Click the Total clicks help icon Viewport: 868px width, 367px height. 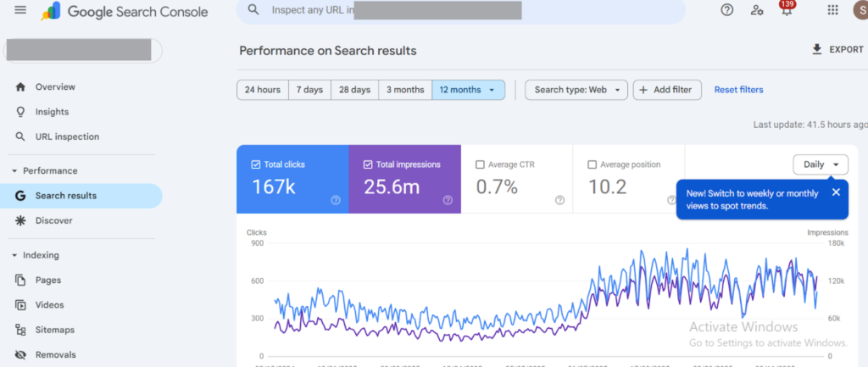(336, 200)
